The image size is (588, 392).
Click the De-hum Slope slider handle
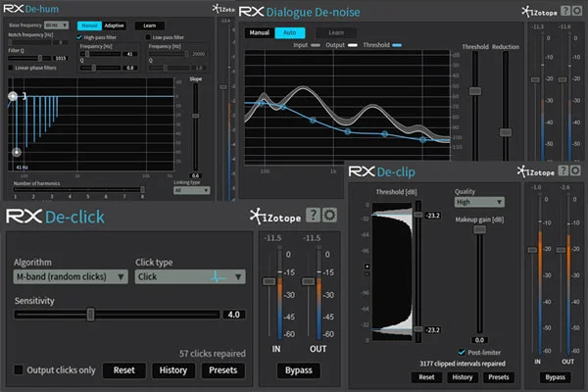[195, 116]
